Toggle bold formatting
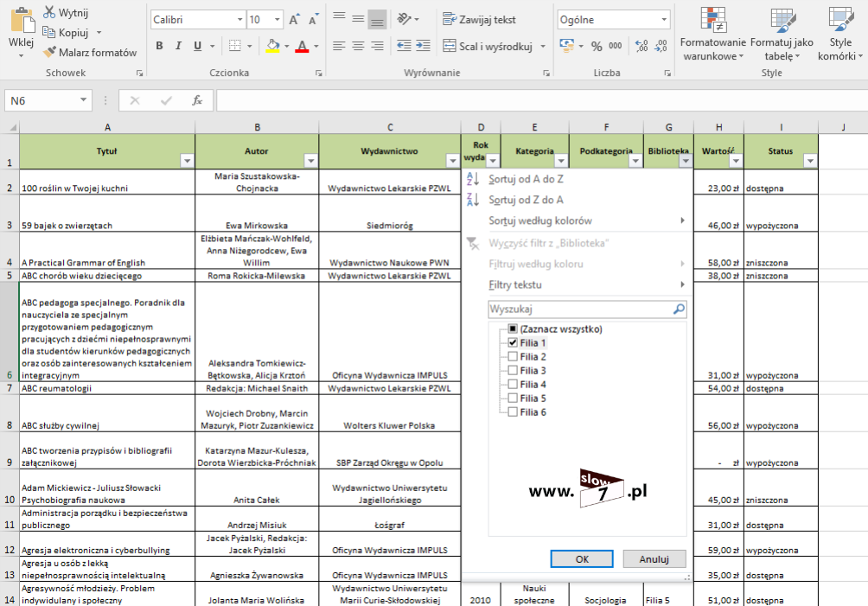Viewport: 868px width, 606px height. pos(159,45)
